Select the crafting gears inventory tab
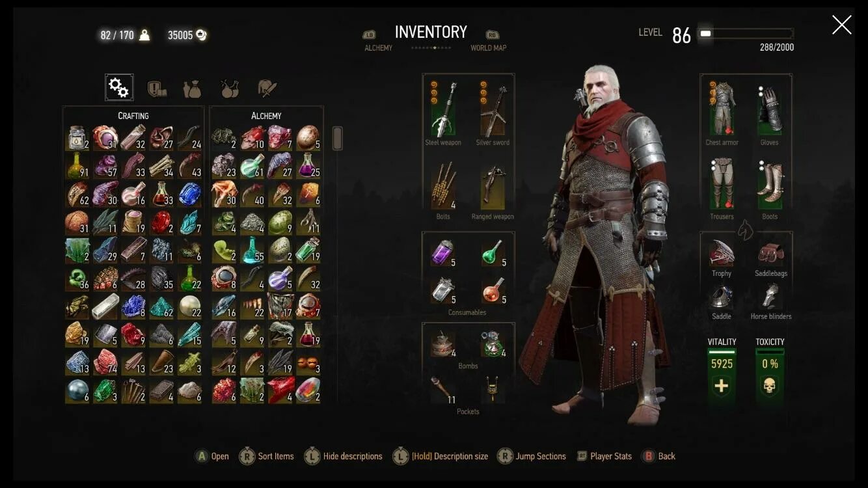The width and height of the screenshot is (868, 488). 119,87
